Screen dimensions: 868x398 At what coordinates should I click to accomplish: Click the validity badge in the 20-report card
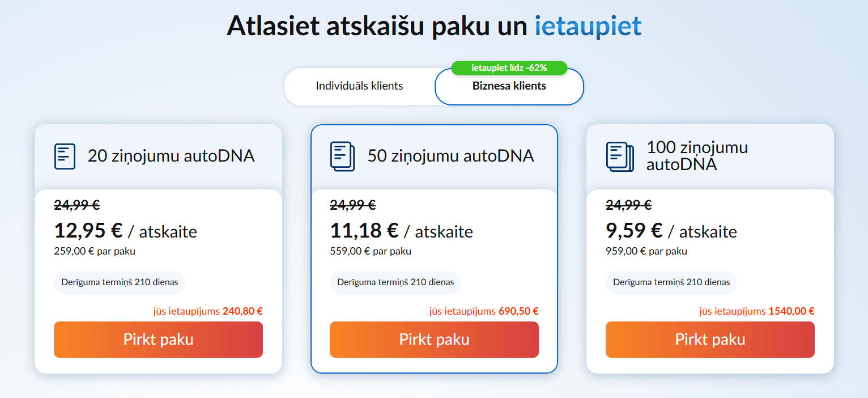120,282
